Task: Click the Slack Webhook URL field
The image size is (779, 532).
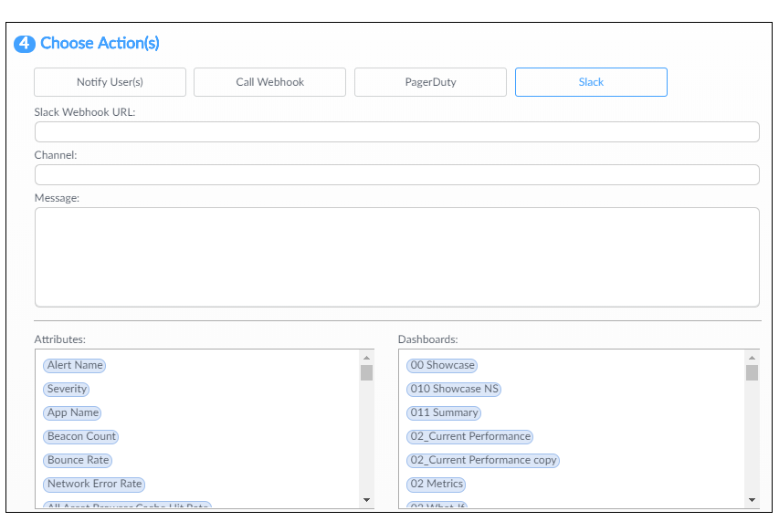Action: point(396,132)
